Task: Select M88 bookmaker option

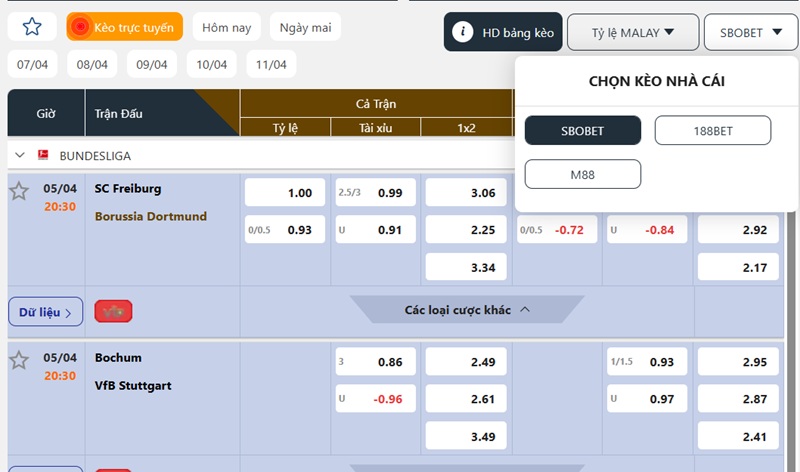Action: coord(583,175)
